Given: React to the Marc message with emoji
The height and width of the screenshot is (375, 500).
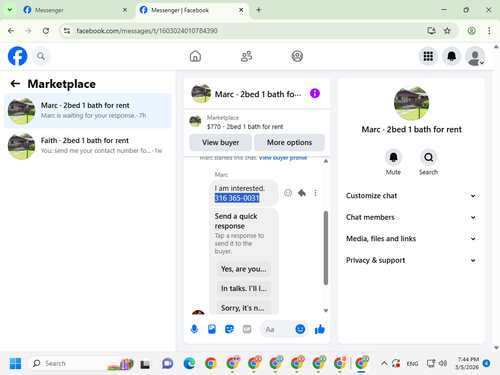Looking at the screenshot, I should point(288,193).
